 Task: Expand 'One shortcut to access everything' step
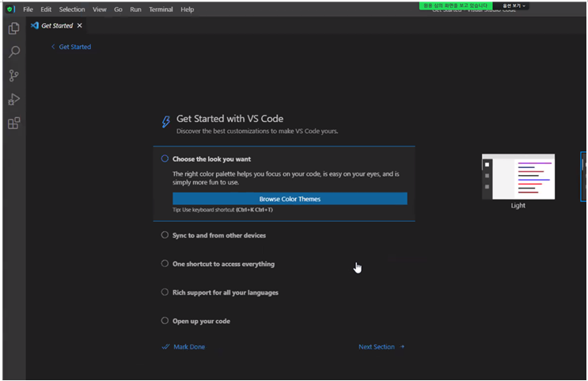pos(223,264)
